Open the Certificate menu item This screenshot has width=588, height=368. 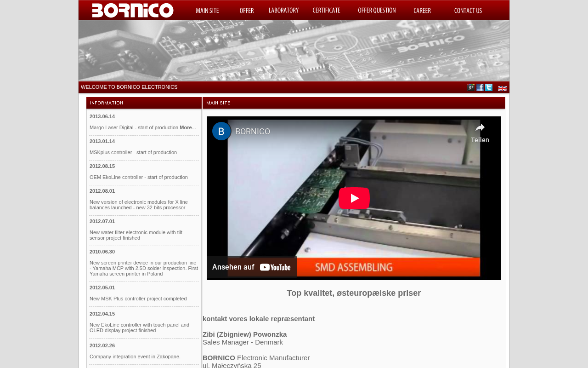(327, 11)
